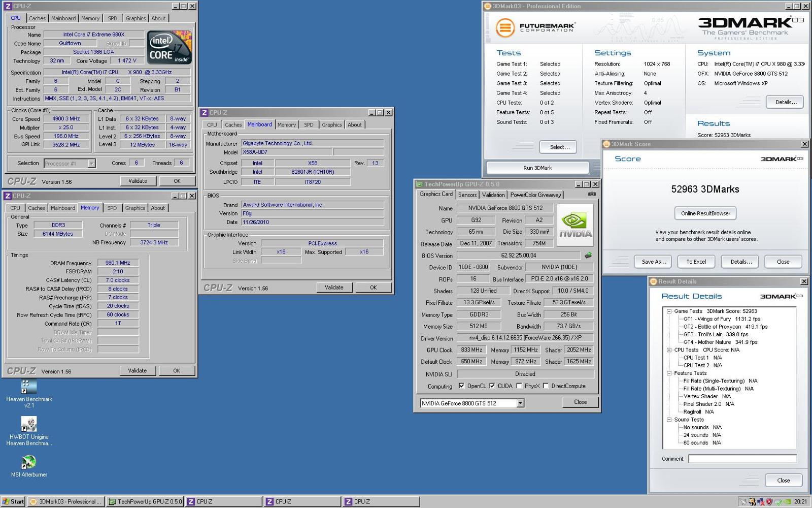Collapse the Feature Tests tree node
Image resolution: width=812 pixels, height=508 pixels.
(669, 373)
